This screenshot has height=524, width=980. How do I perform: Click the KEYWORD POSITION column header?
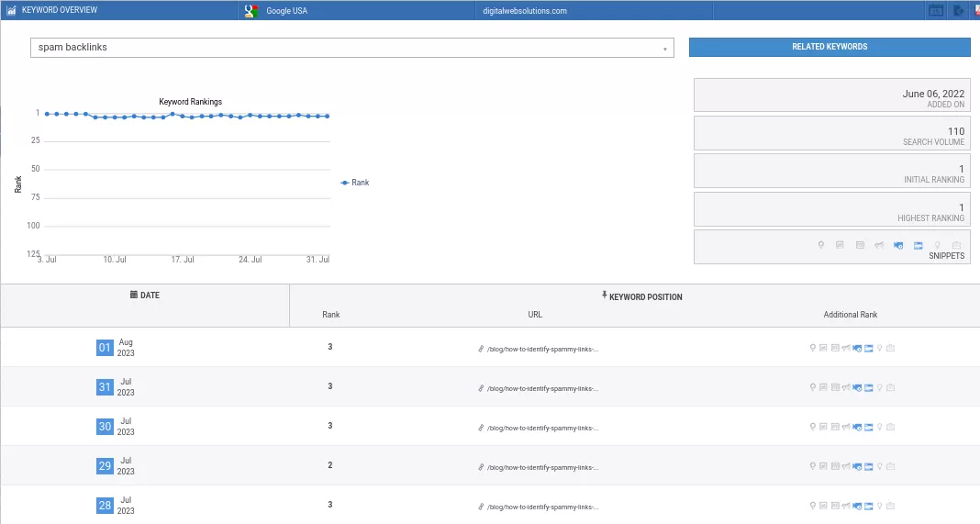[641, 296]
